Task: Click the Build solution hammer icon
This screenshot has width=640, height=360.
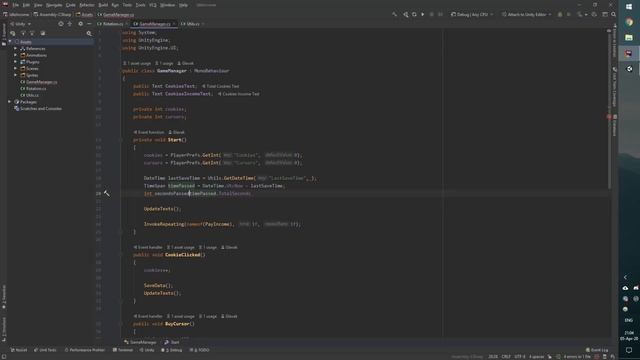Action: [x=394, y=14]
